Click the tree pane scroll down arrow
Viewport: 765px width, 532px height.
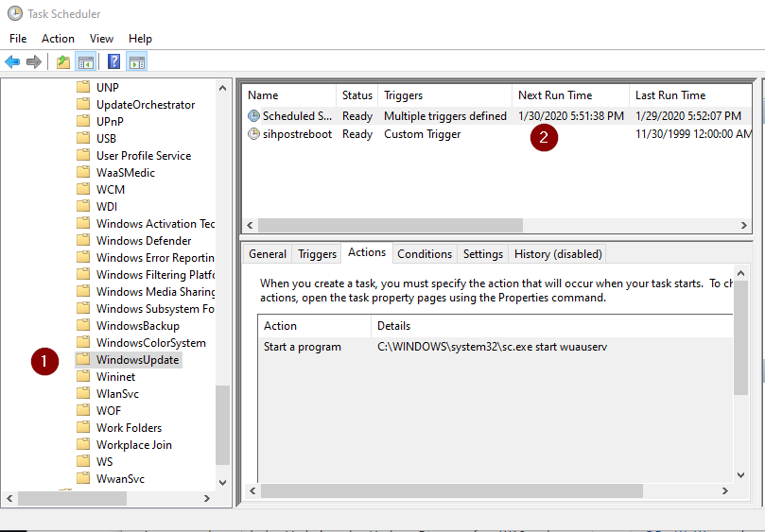[x=222, y=482]
